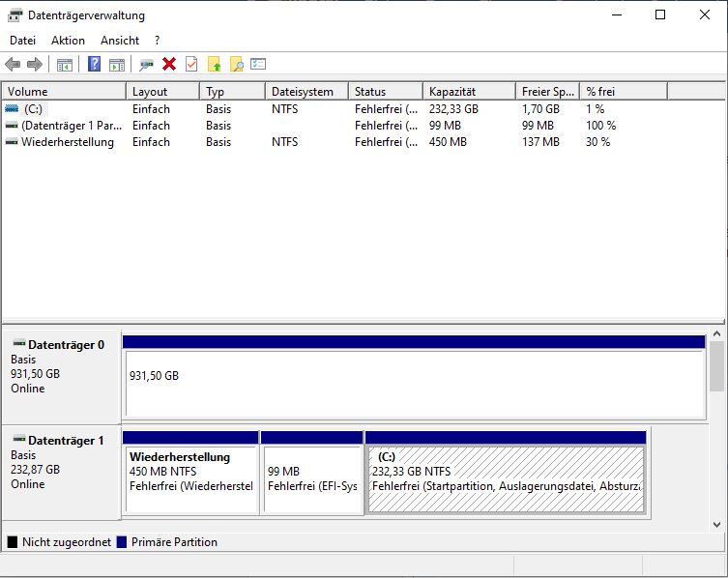Click the black Nicht zugeordnet legend swatch
728x578 pixels.
pos(13,542)
